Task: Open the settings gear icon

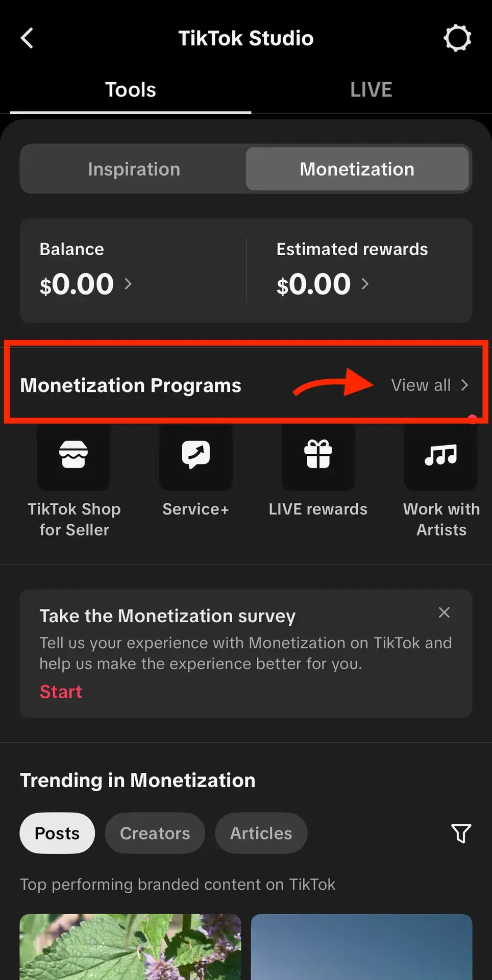Action: (457, 38)
